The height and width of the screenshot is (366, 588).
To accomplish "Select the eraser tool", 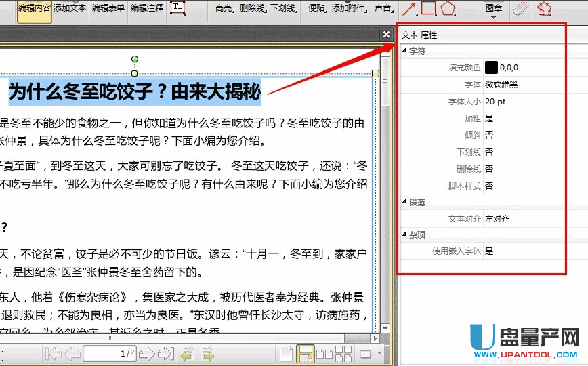I will pos(520,8).
